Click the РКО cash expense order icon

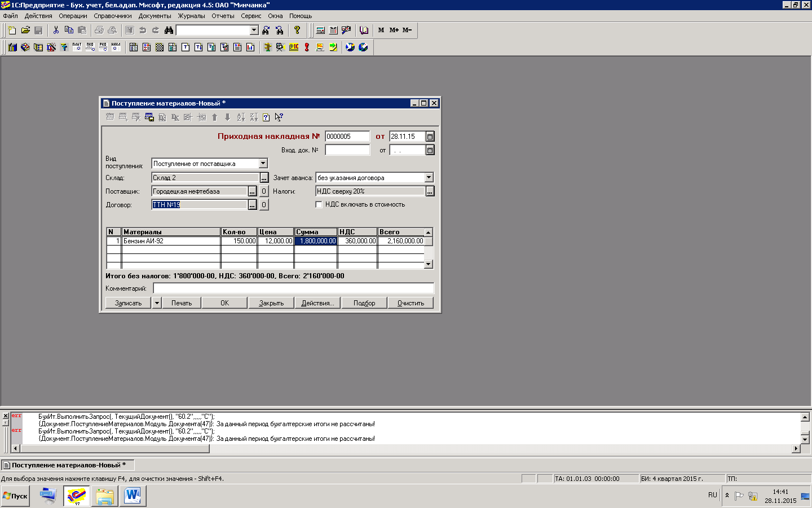click(x=103, y=47)
